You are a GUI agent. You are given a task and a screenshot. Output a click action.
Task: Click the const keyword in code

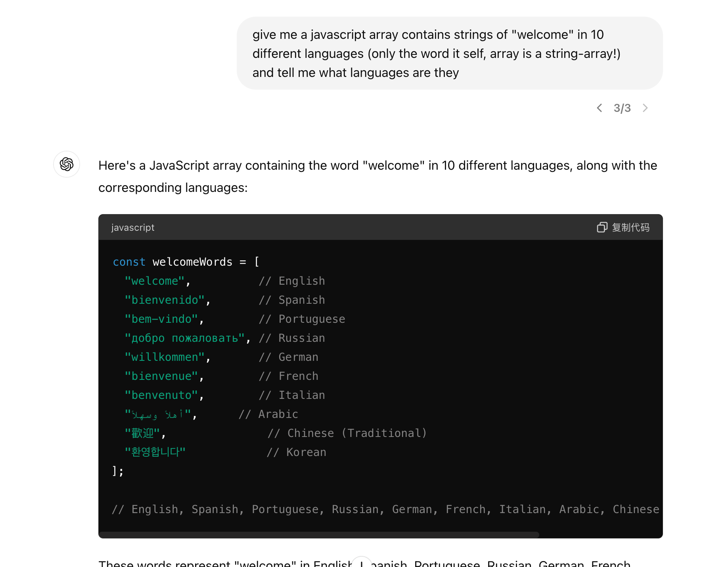point(129,262)
